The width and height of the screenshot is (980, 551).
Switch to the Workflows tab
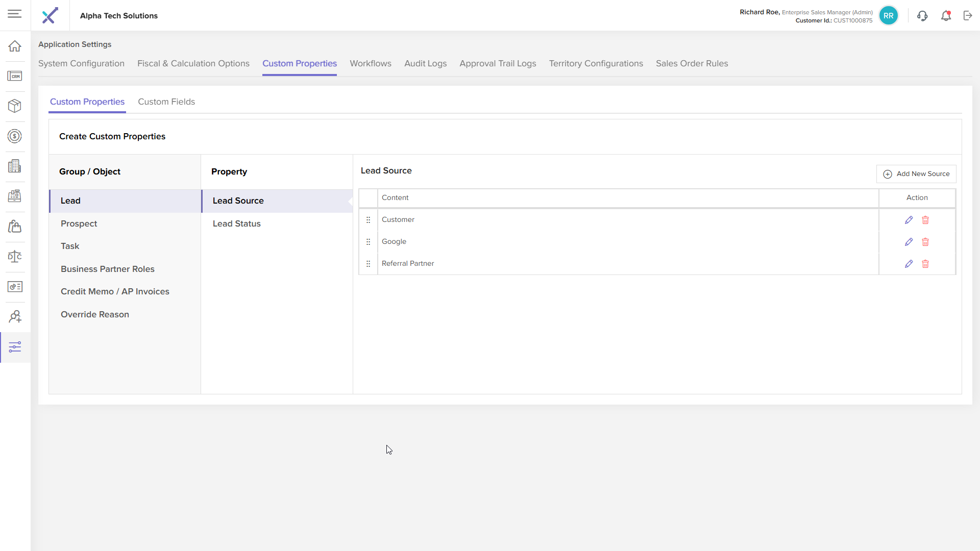(x=370, y=63)
